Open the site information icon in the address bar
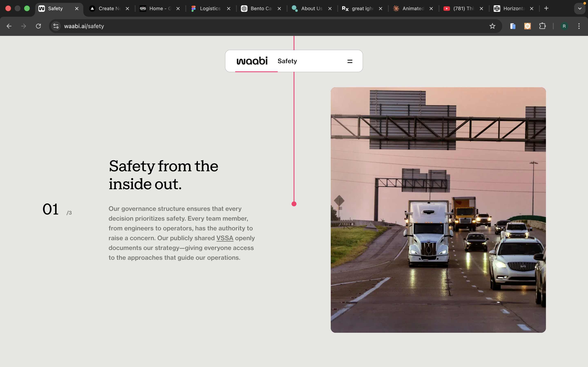Screen dimensions: 588x367 [x=56, y=26]
